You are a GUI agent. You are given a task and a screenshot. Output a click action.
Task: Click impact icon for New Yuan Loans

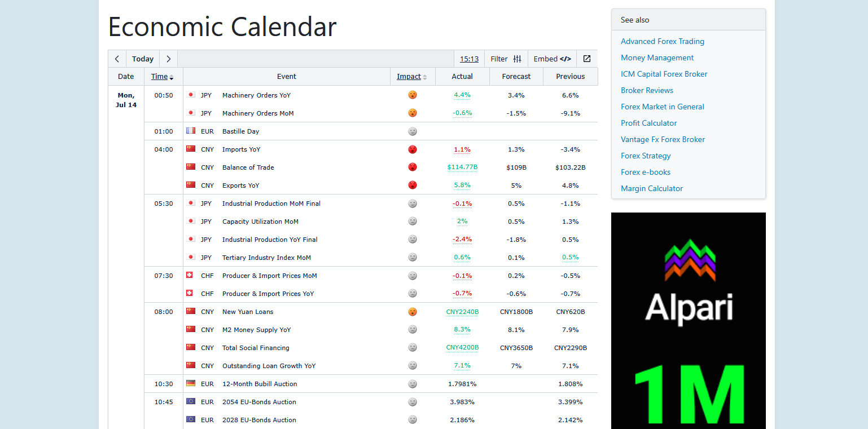[x=413, y=311]
